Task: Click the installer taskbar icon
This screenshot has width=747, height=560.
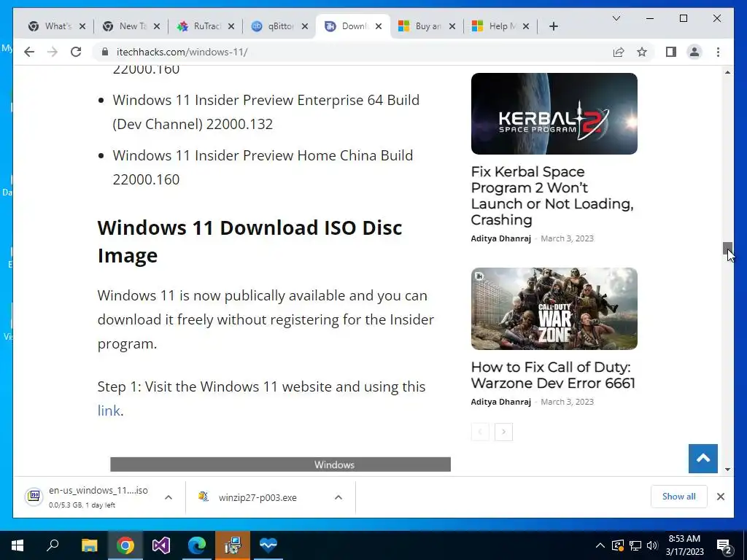Action: pyautogui.click(x=233, y=545)
